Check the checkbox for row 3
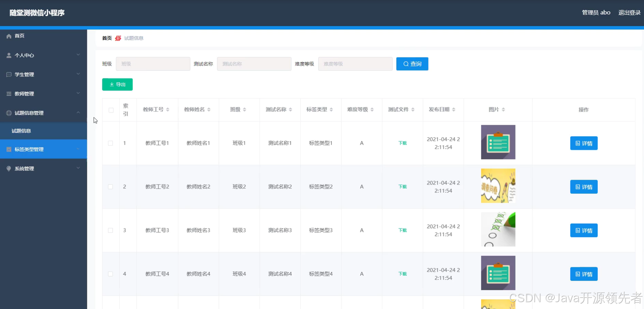This screenshot has height=309, width=644. [110, 230]
